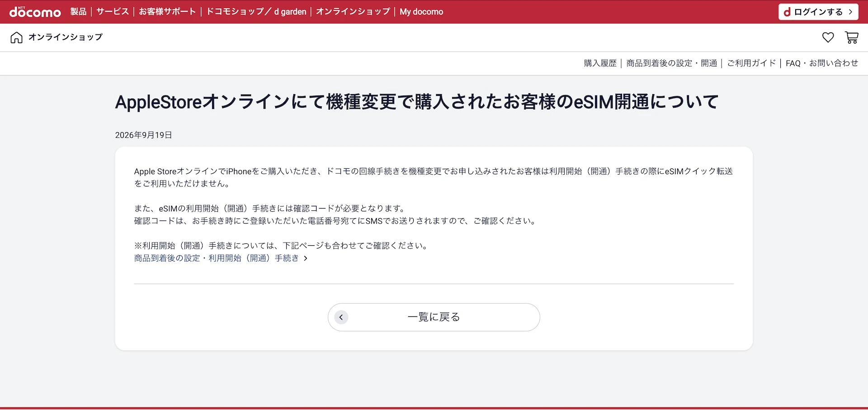Follow 商品到着後の設定・利用開始（開通）手続き link

[217, 258]
